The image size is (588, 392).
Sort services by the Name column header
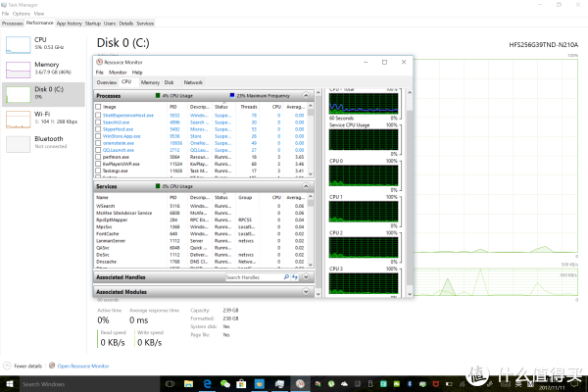(102, 197)
